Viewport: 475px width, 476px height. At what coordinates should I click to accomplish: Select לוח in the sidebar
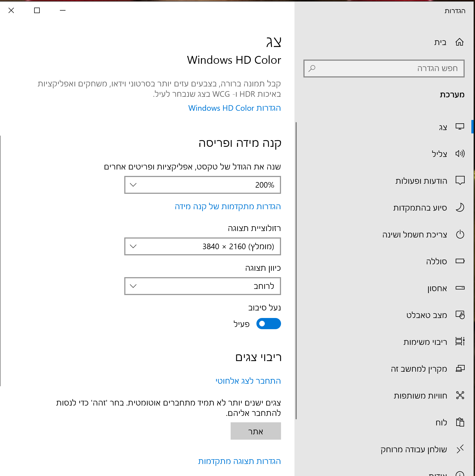click(x=384, y=422)
